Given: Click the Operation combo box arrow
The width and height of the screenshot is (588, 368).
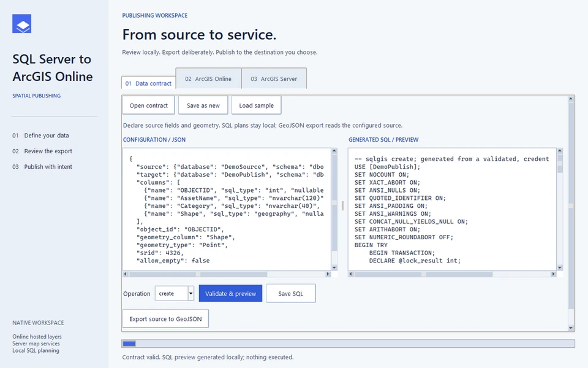Looking at the screenshot, I should click(x=190, y=293).
